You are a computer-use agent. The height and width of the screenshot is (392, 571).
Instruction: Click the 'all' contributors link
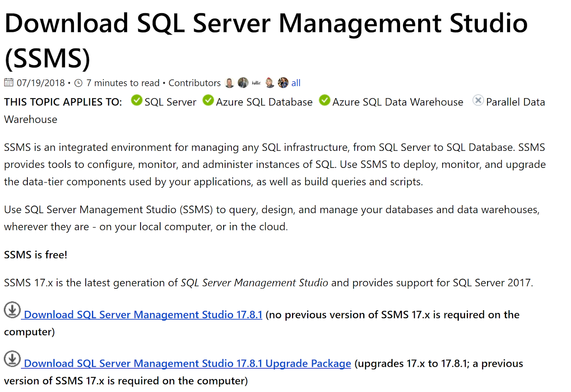[x=295, y=83]
